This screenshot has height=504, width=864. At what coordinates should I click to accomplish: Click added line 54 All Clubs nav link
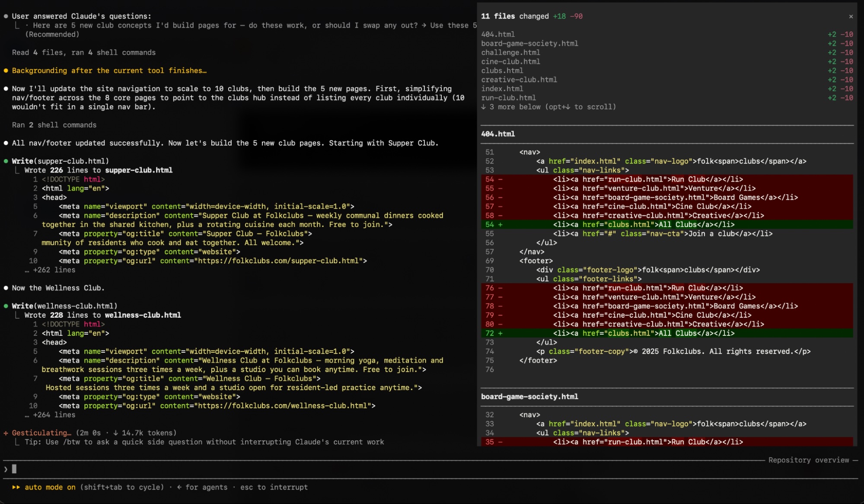click(667, 225)
